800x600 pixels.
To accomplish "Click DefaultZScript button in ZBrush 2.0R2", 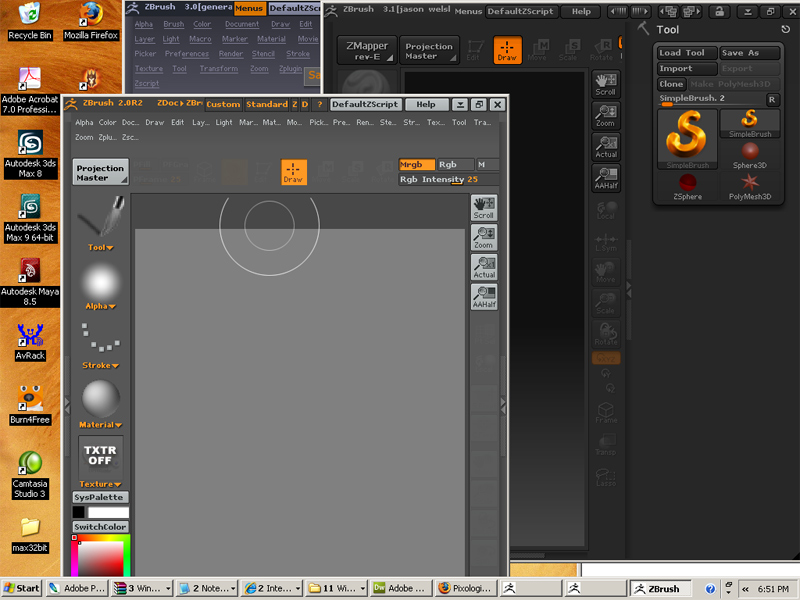I will pyautogui.click(x=365, y=104).
